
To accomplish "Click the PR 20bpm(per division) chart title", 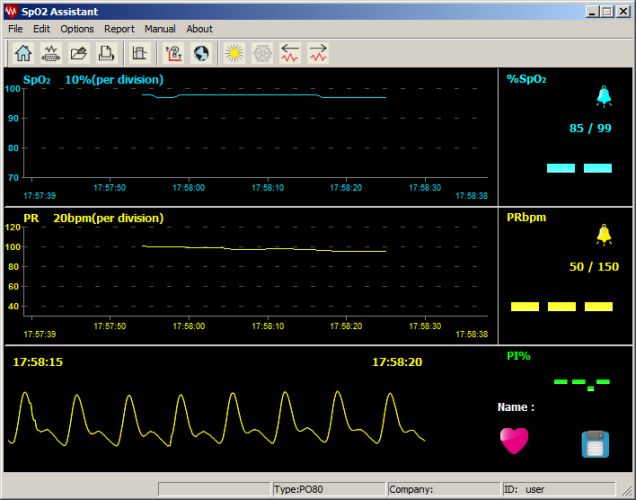I will [93, 218].
